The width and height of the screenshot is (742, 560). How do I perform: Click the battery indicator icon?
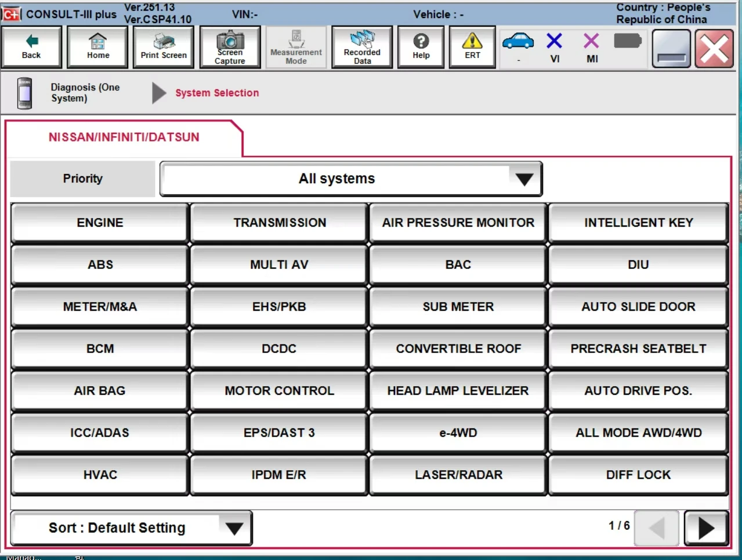pos(628,41)
